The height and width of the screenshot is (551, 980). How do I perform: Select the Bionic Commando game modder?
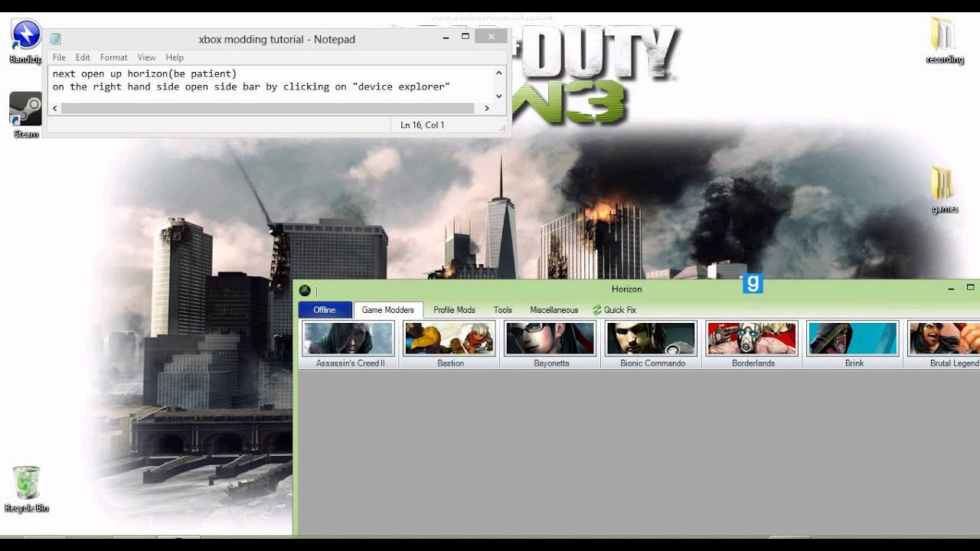[652, 344]
